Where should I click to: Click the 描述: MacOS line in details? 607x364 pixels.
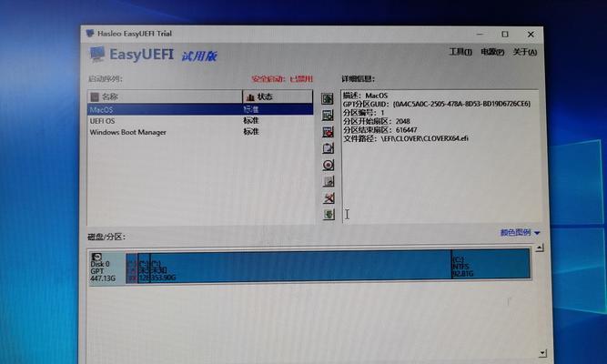[x=365, y=96]
